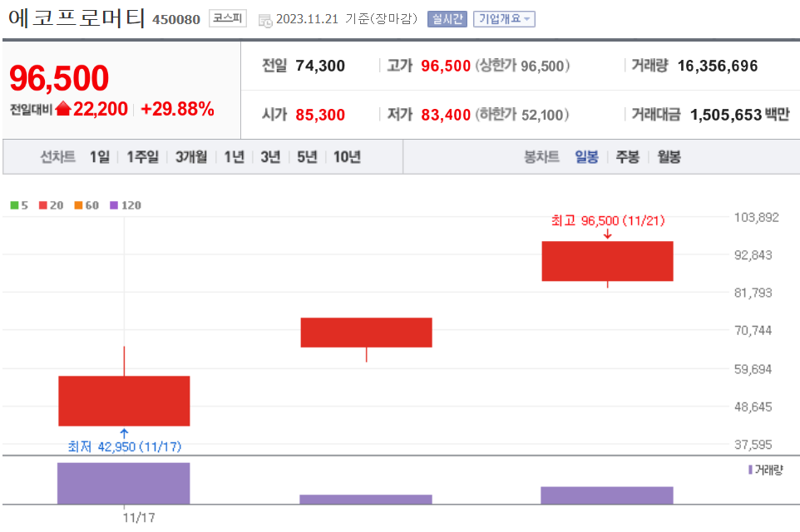The height and width of the screenshot is (532, 800).
Task: Click the 거래대금 value 1,505,653 백만
Action: click(740, 115)
